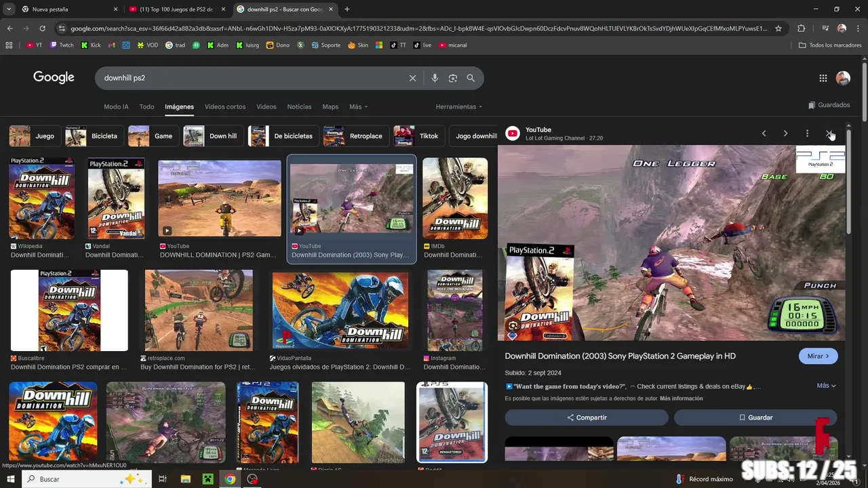Go to the Google logo homepage
The width and height of the screenshot is (868, 488).
[x=54, y=77]
